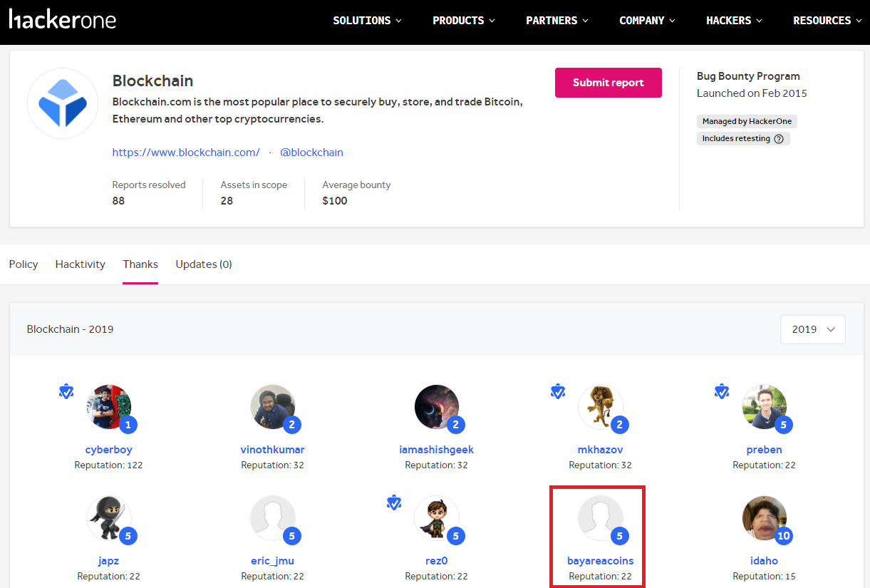Open rez0 username link
870x588 pixels.
point(436,561)
